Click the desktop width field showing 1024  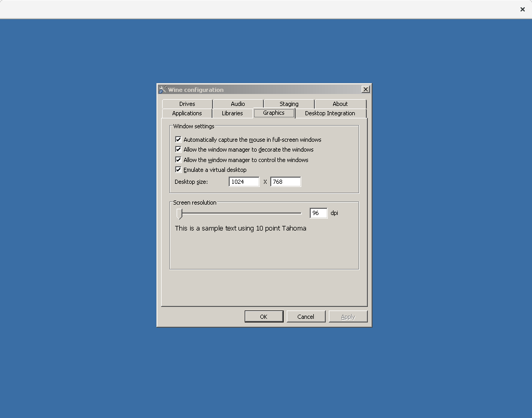[x=244, y=182]
